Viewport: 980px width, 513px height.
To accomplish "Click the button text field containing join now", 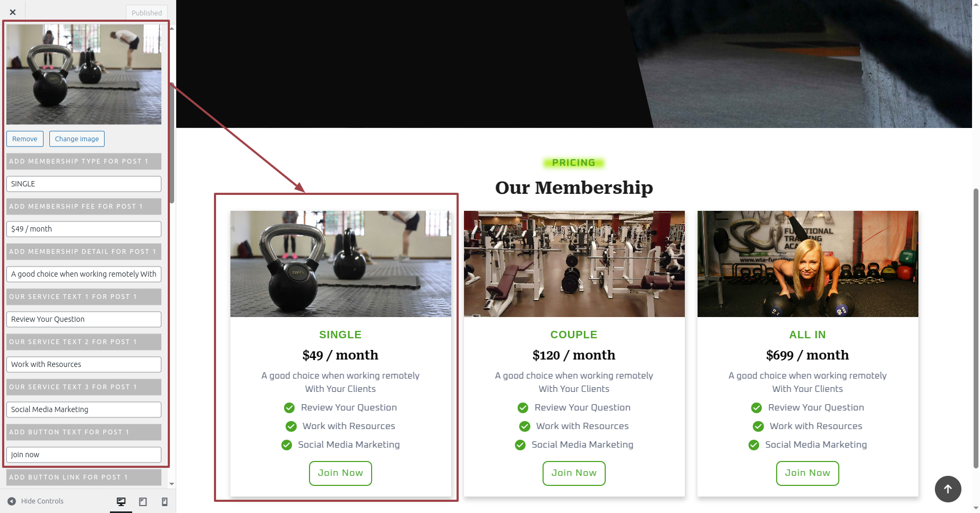I will 84,455.
